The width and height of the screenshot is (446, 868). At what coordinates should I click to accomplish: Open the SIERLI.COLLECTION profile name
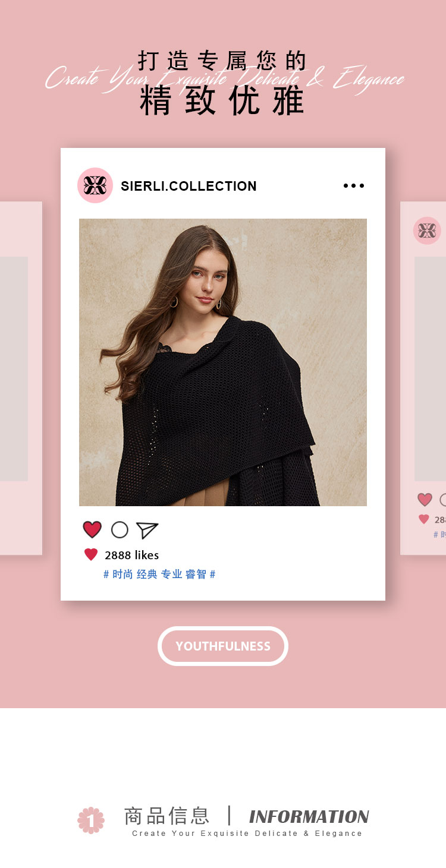pos(189,186)
